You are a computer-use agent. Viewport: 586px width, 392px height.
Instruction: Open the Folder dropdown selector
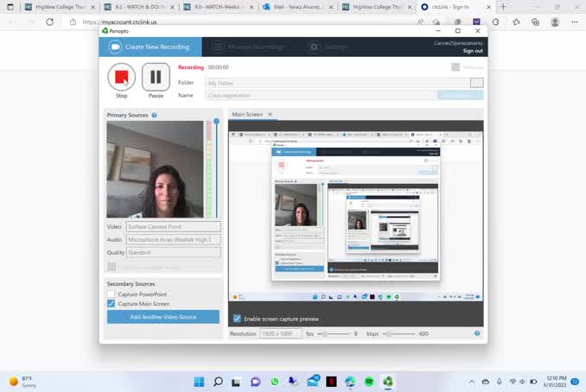pyautogui.click(x=476, y=83)
